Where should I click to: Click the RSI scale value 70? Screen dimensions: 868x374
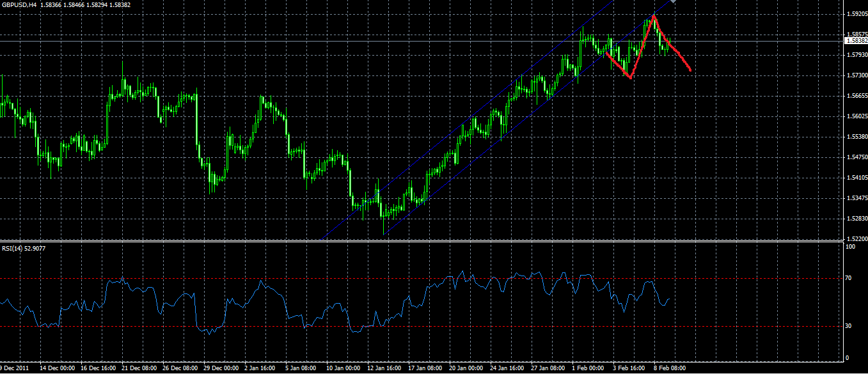click(849, 278)
